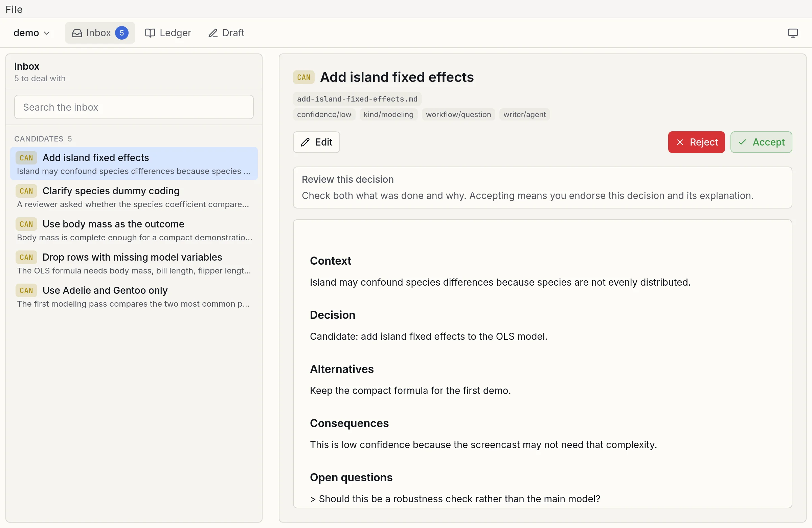812x528 pixels.
Task: Select candidate Clarify species dummy coding
Action: pos(134,197)
